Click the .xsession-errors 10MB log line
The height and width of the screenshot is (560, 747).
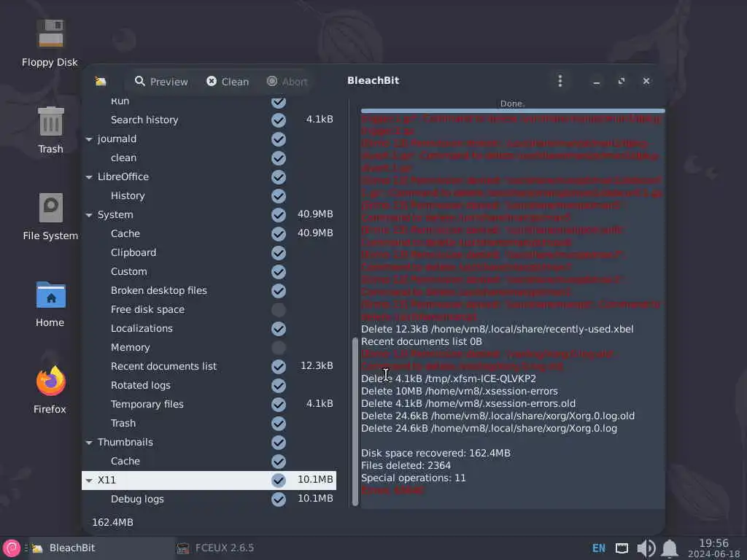point(460,391)
